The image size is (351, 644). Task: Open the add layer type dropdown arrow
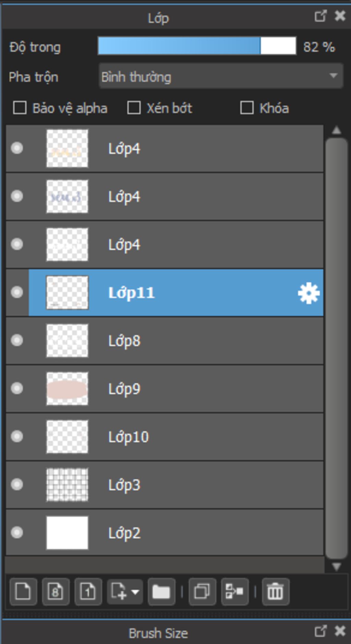coord(135,592)
